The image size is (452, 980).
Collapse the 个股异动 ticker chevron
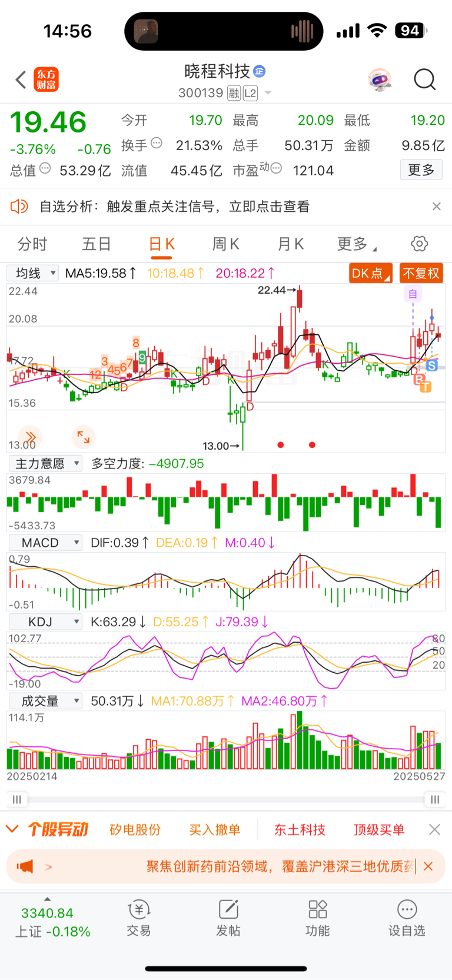click(x=12, y=829)
